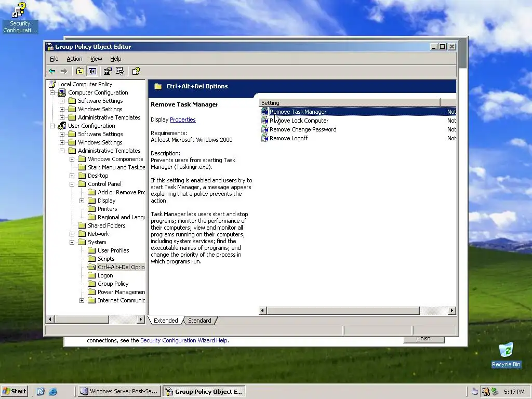Click the Finish button in the background window
This screenshot has height=399, width=532.
(x=423, y=340)
